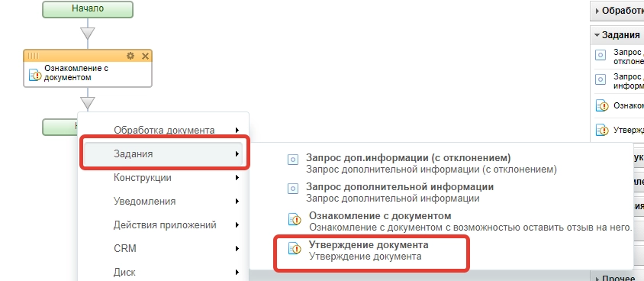
Task: Click Ознакомление с документом block title text
Action: pos(76,73)
